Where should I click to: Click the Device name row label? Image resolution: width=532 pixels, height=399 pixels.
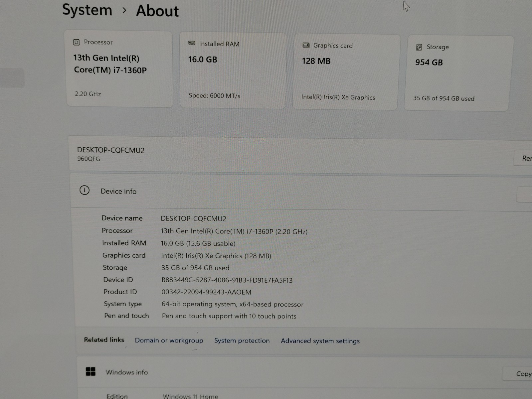coord(122,218)
